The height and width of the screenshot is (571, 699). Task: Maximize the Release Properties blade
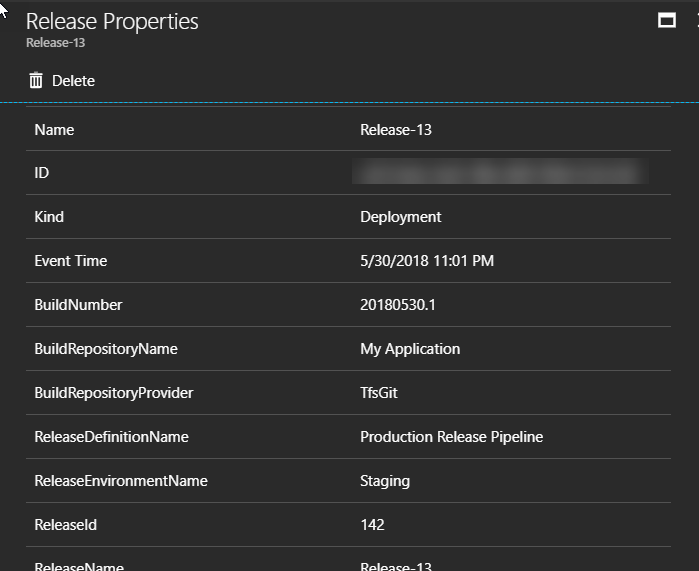(667, 21)
